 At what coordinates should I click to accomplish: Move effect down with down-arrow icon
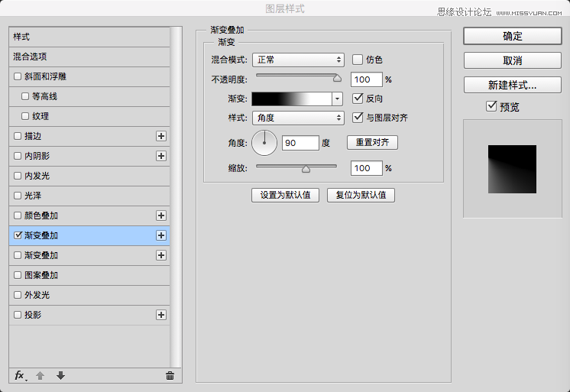(x=60, y=376)
